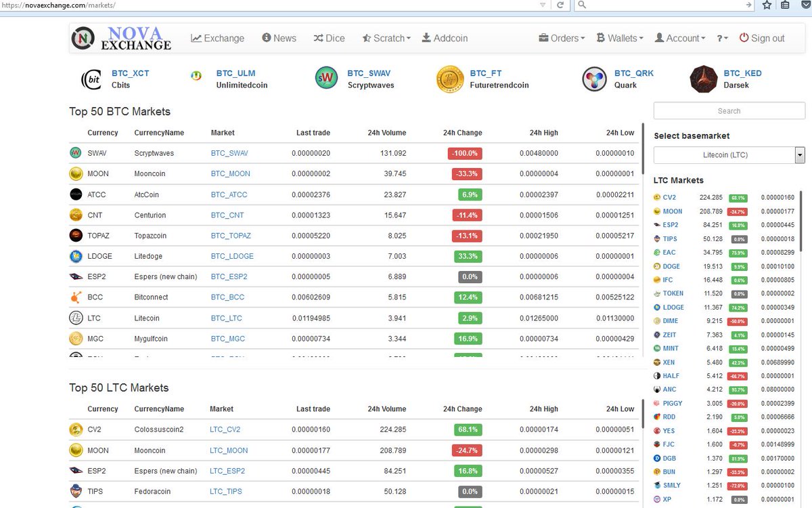Open the BTC_XCT featured market link

pyautogui.click(x=130, y=73)
